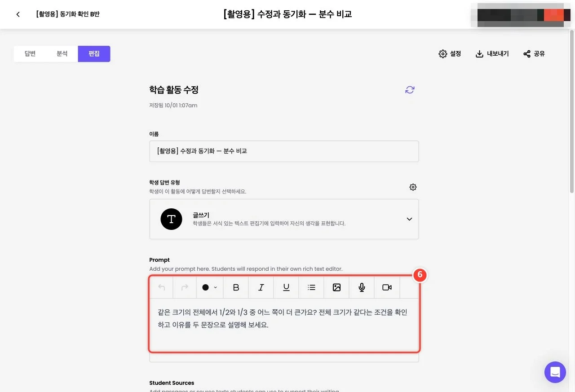Switch to the 분석 tab
Image resolution: width=575 pixels, height=392 pixels.
tap(62, 54)
